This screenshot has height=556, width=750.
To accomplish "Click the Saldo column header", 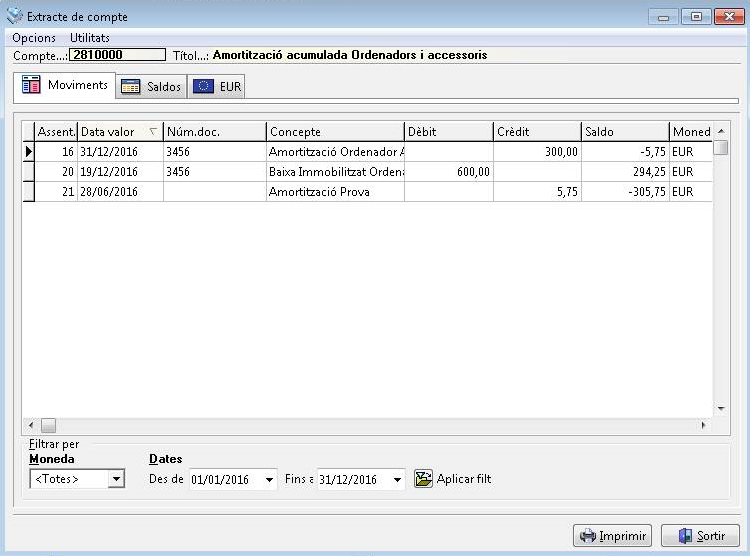I will coord(625,132).
